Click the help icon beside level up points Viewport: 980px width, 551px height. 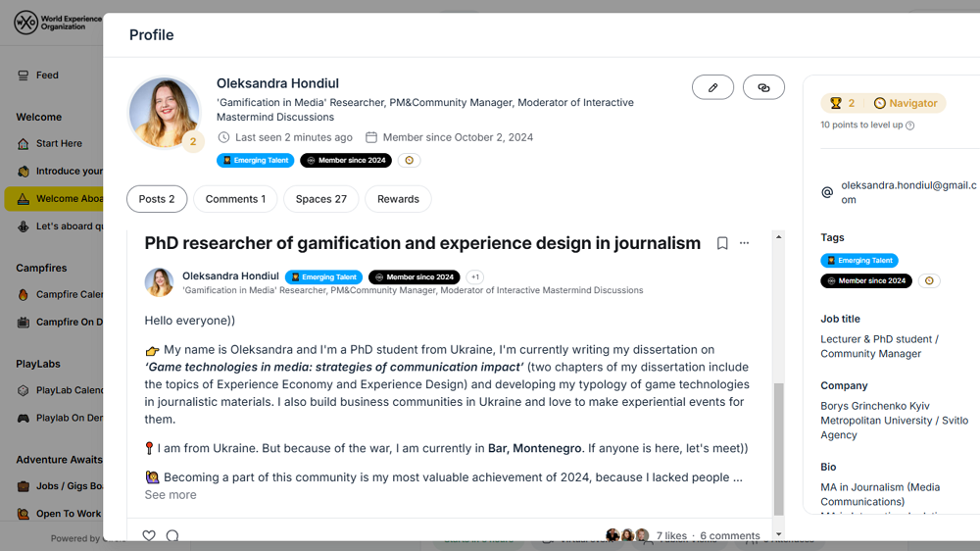click(x=910, y=125)
